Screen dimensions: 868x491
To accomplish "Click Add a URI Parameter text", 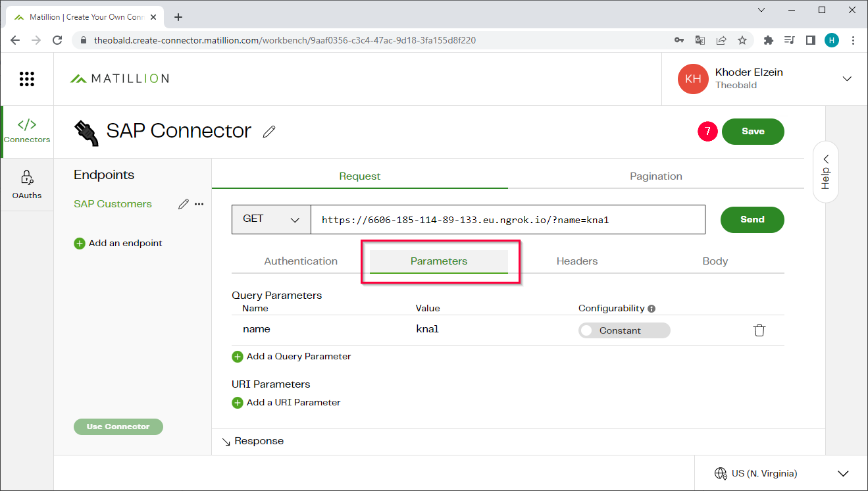I will [294, 403].
